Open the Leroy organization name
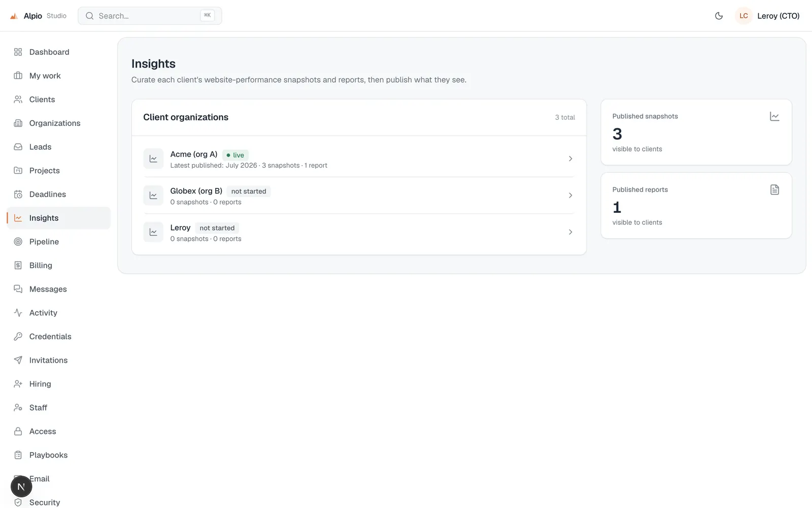 click(x=180, y=228)
